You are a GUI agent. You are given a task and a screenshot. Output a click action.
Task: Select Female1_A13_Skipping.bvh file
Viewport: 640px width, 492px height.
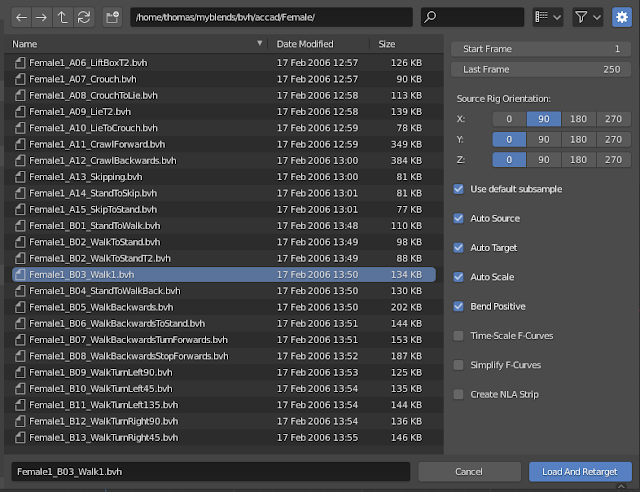(x=224, y=177)
